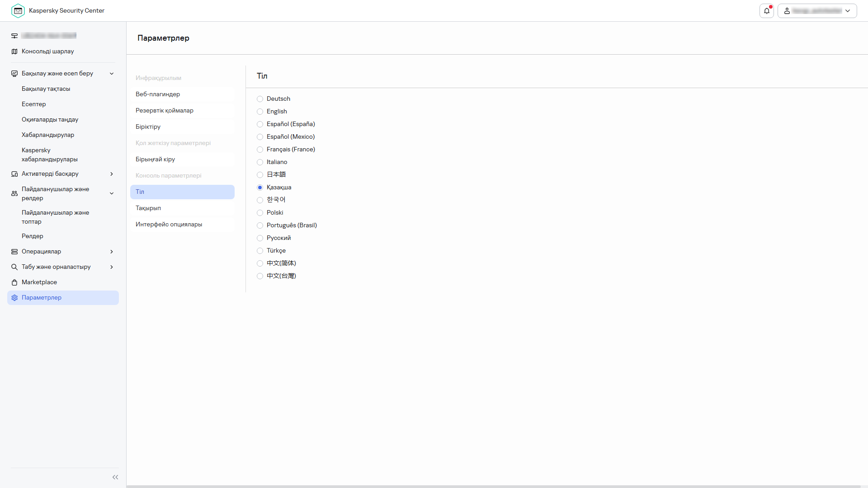Click the Параметрлер gear icon in sidebar
Image resolution: width=868 pixels, height=488 pixels.
[14, 298]
